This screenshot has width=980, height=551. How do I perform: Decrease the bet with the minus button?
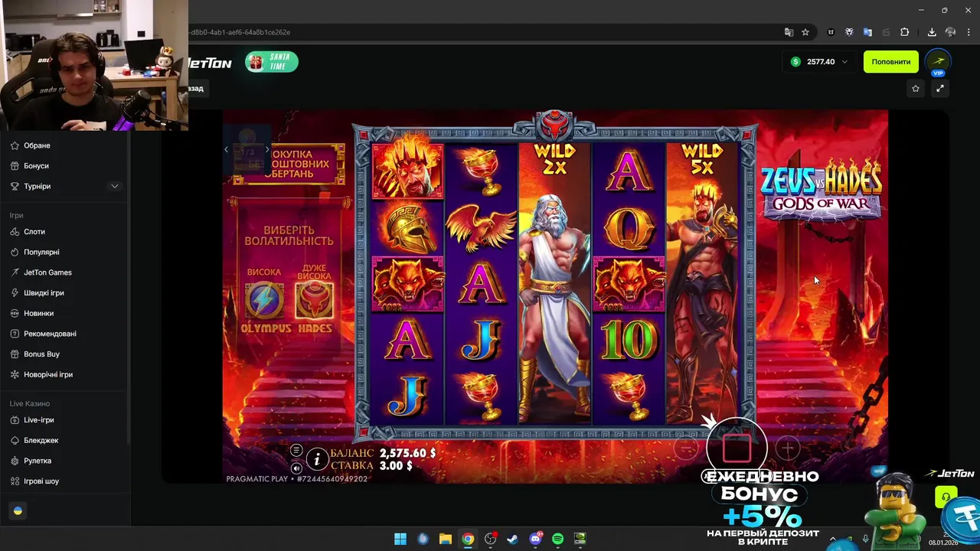click(686, 448)
